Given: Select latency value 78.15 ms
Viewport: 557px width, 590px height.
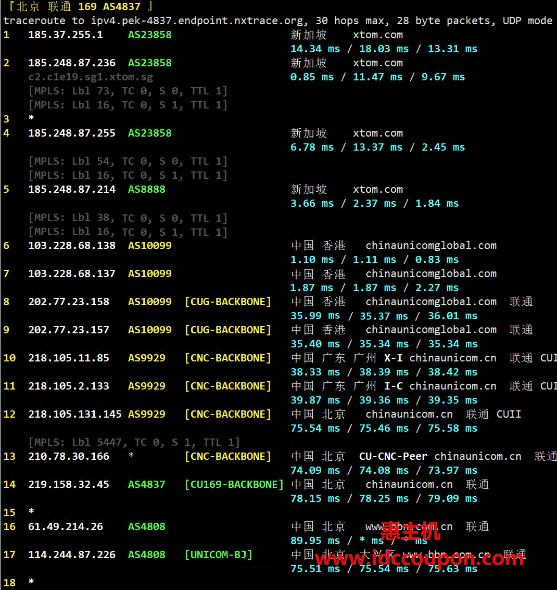Looking at the screenshot, I should pyautogui.click(x=315, y=499).
